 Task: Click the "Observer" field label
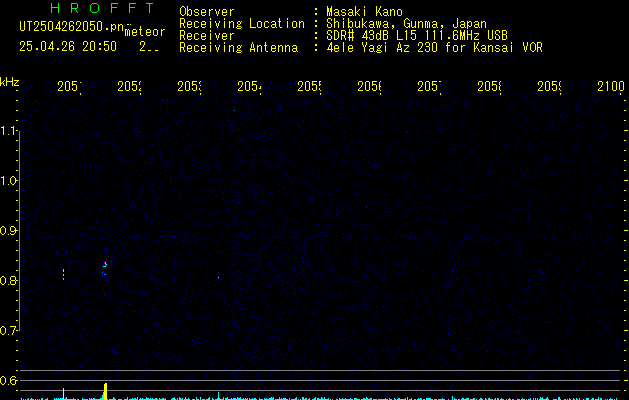click(207, 12)
